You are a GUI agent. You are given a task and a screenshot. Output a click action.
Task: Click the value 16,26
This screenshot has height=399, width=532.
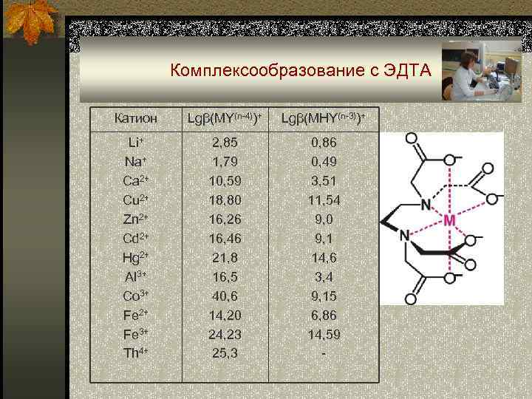225,219
